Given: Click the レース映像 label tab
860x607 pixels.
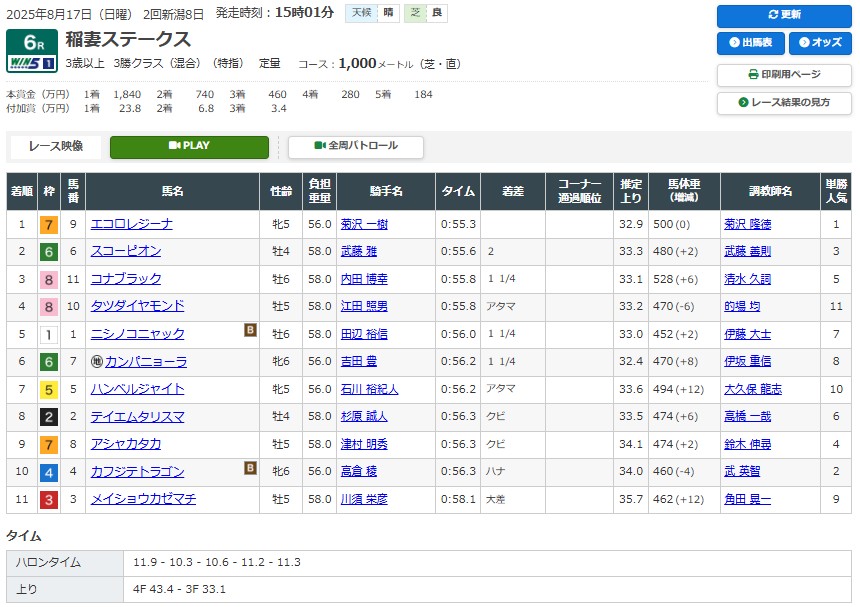Looking at the screenshot, I should pyautogui.click(x=56, y=146).
